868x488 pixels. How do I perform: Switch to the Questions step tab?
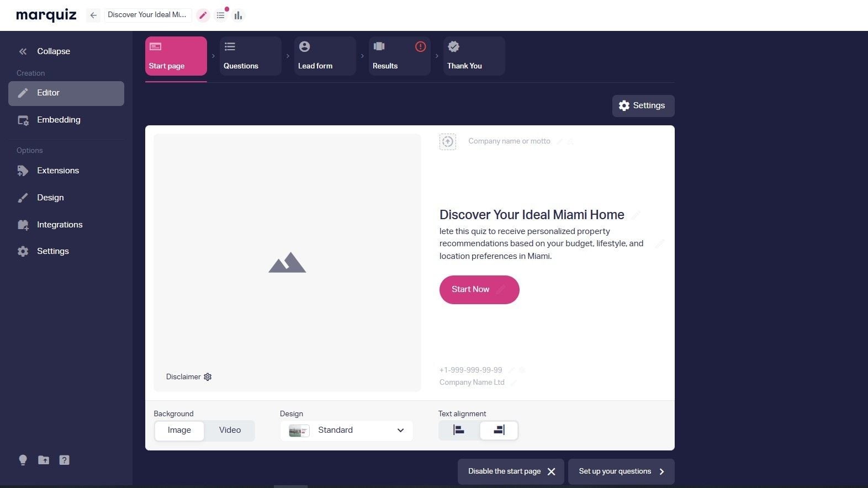tap(251, 56)
